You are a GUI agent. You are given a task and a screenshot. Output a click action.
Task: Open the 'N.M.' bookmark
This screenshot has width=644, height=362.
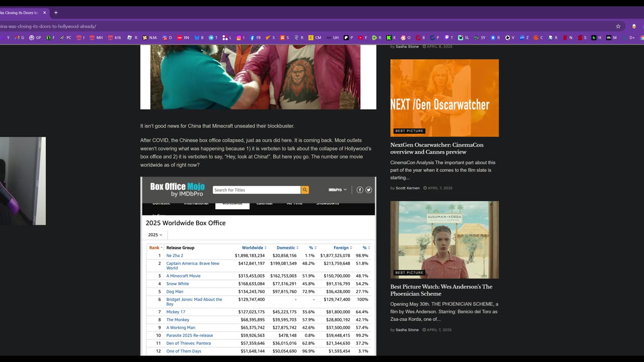[150, 38]
